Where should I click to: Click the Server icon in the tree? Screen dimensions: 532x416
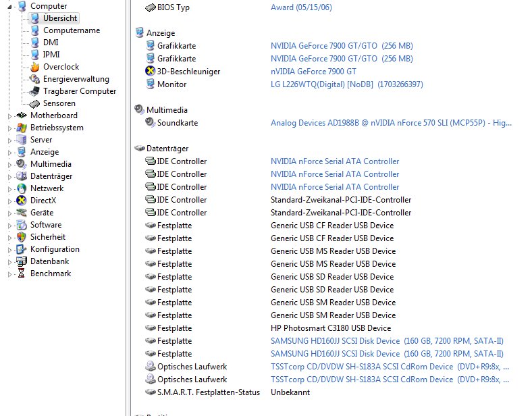22,140
